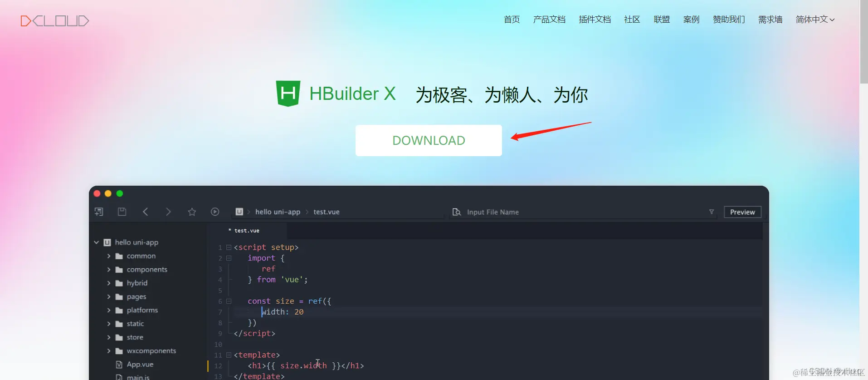
Task: Toggle fold marker on template line
Action: pyautogui.click(x=229, y=355)
